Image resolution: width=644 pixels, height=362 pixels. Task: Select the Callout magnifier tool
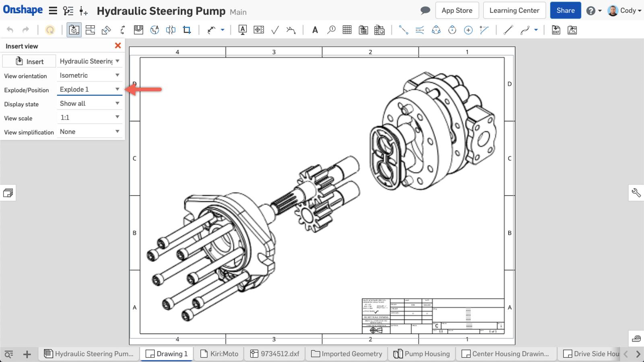point(331,30)
